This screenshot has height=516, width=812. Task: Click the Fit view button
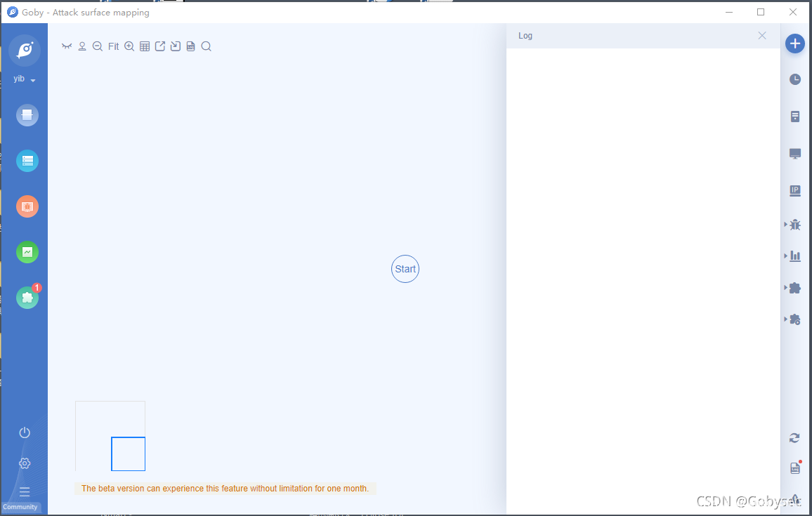(113, 46)
